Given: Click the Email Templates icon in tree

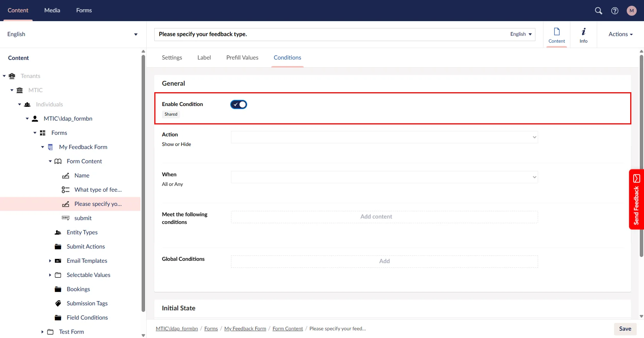Looking at the screenshot, I should pyautogui.click(x=58, y=261).
